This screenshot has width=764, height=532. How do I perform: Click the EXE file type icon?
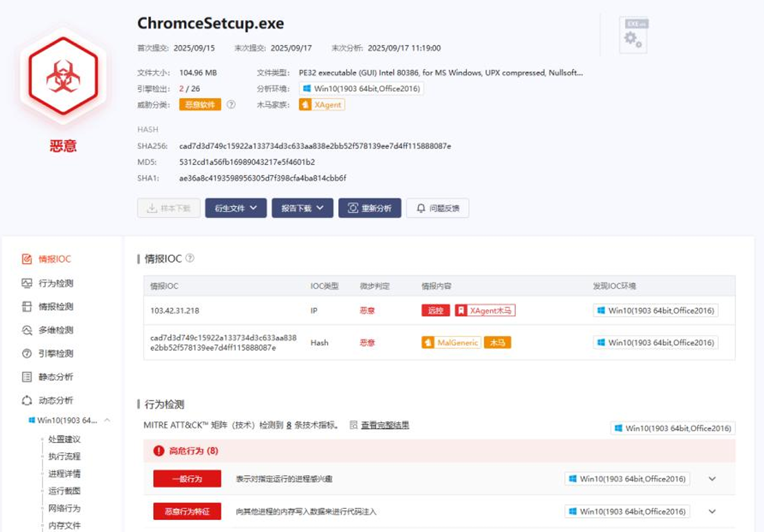point(633,34)
